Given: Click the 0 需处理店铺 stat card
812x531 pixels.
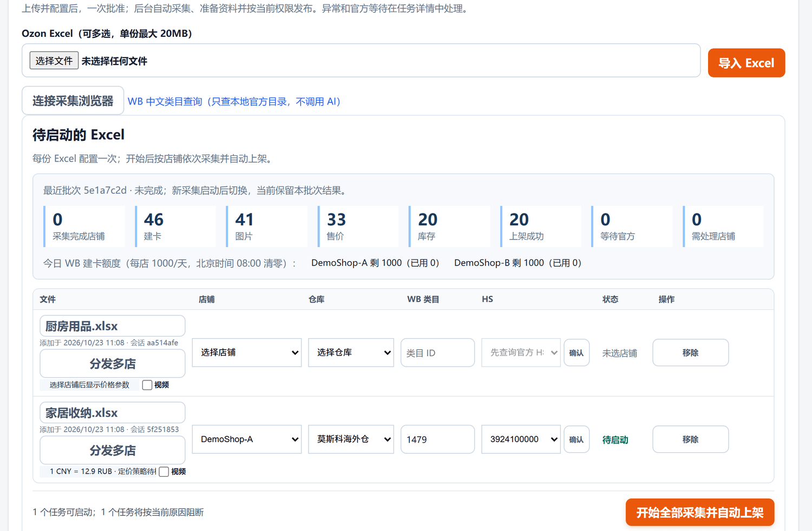Looking at the screenshot, I should 724,226.
